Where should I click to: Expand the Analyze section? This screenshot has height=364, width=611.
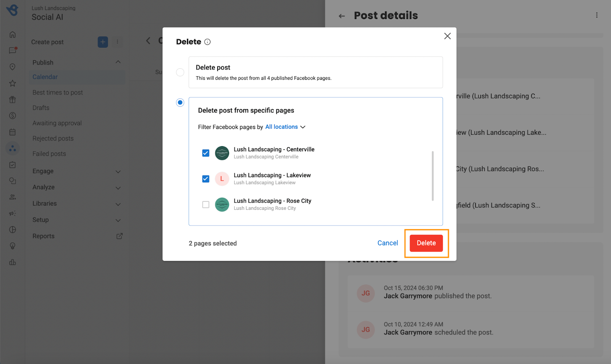tap(77, 187)
